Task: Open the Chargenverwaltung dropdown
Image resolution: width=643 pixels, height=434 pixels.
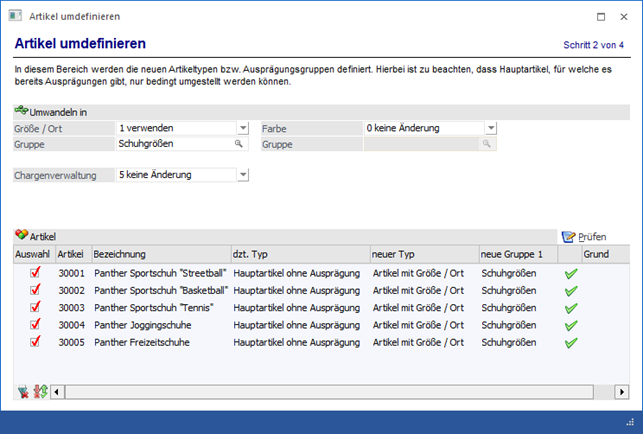Action: click(x=243, y=175)
